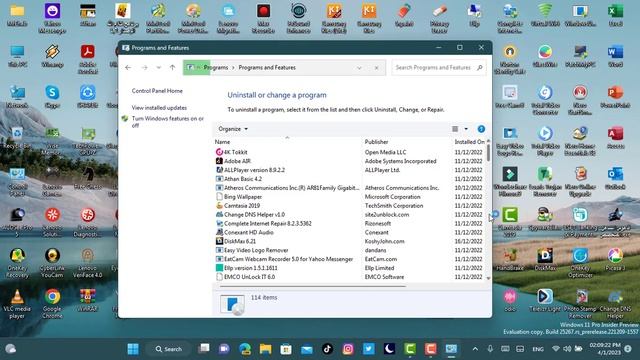Open Microsoft Store from taskbar
640x360 pixels.
pyautogui.click(x=286, y=349)
